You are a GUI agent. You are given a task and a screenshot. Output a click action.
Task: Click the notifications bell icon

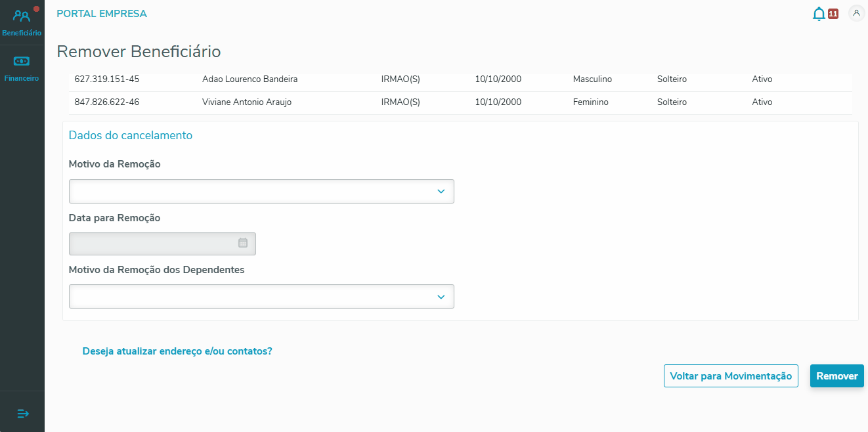coord(819,14)
